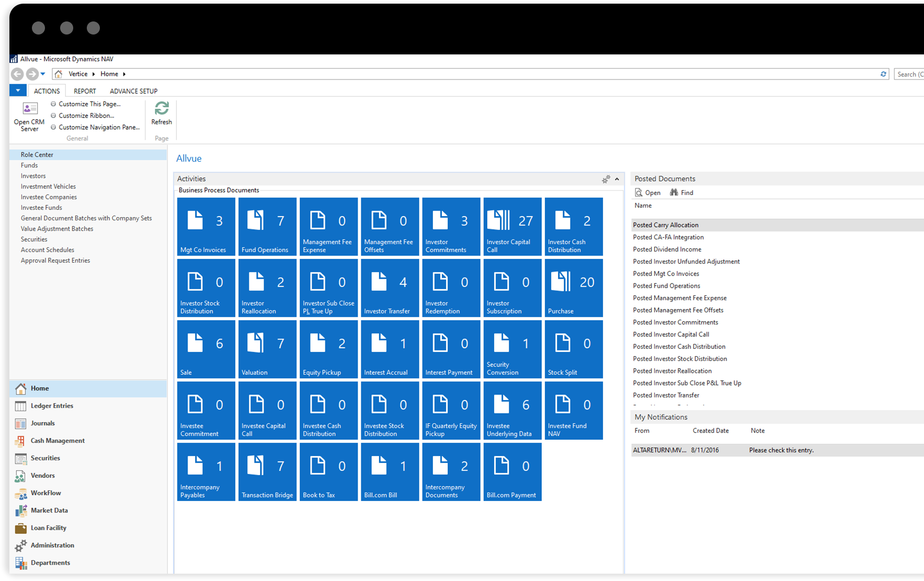
Task: Click the Activities customize gear icon
Action: [x=606, y=179]
